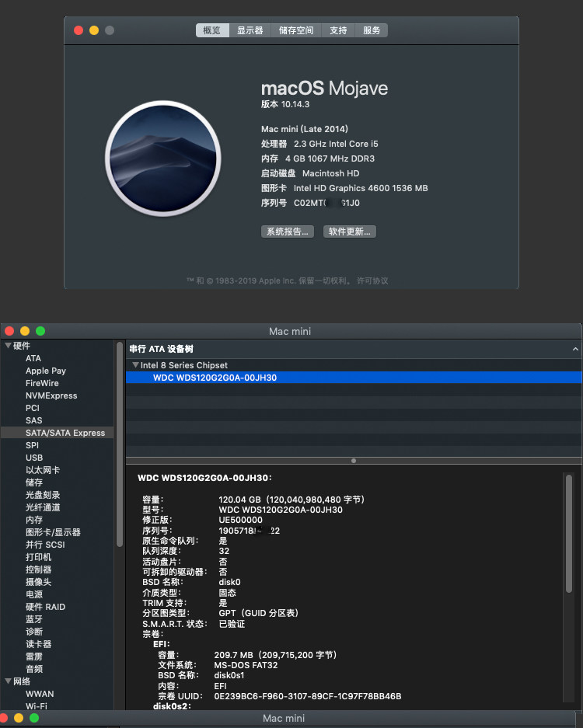Click the 软件更新... button
Screen dimensions: 583x728
(x=349, y=232)
